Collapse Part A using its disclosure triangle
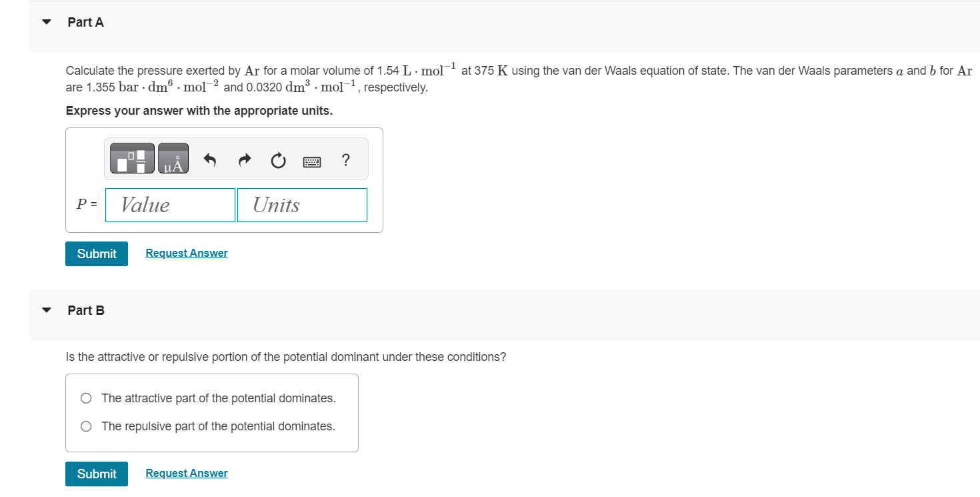This screenshot has height=497, width=980. coord(46,21)
